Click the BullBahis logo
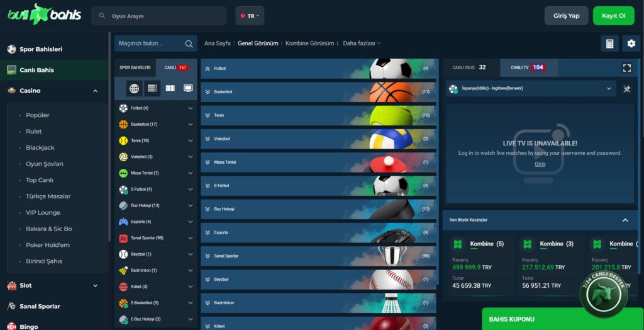 (44, 15)
